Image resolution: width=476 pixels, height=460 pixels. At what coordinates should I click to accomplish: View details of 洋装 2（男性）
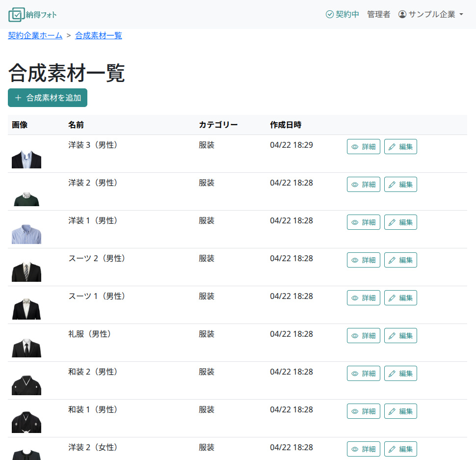click(363, 184)
